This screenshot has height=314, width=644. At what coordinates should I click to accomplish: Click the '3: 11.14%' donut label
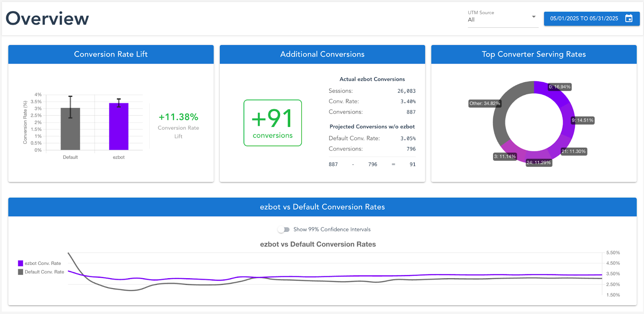tap(505, 157)
